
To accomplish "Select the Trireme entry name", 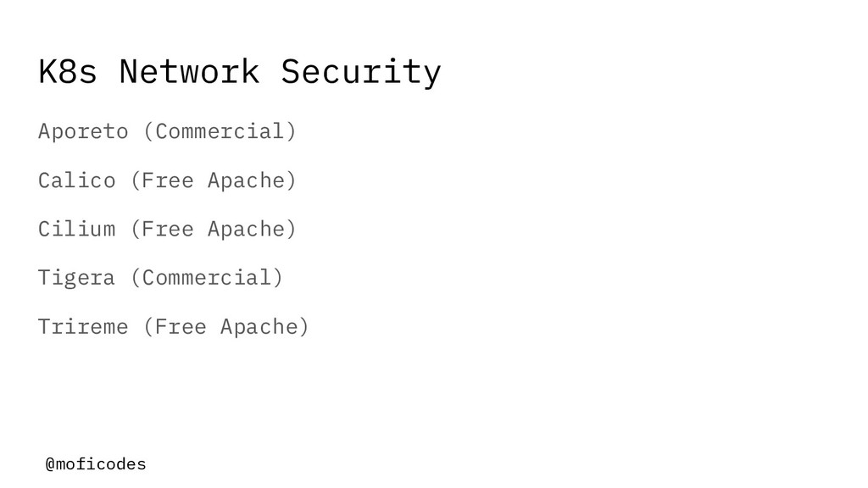I will tap(83, 326).
